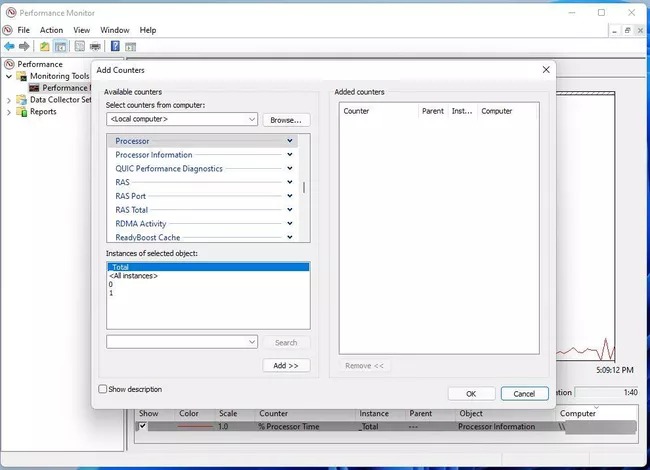Click the Computer column header in Added counters
Viewport: 650px width, 470px height.
tap(508, 111)
